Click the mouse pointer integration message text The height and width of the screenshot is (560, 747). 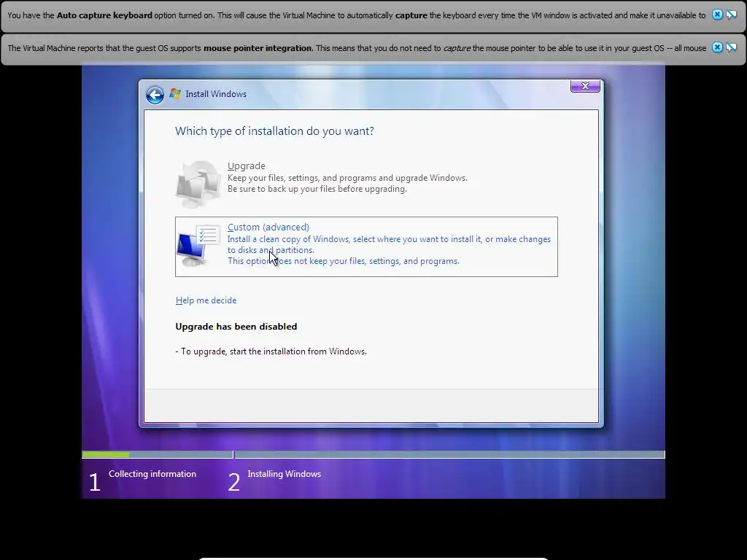tap(357, 48)
